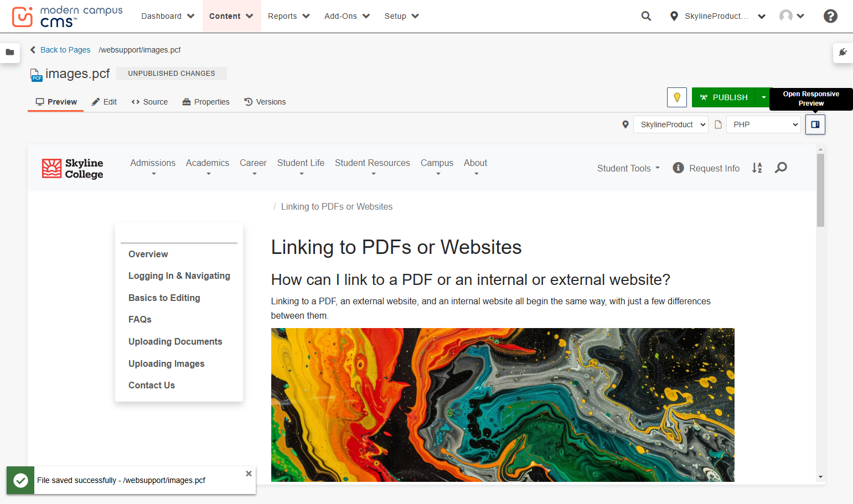853x504 pixels.
Task: Open the Student Tools dropdown
Action: 628,168
